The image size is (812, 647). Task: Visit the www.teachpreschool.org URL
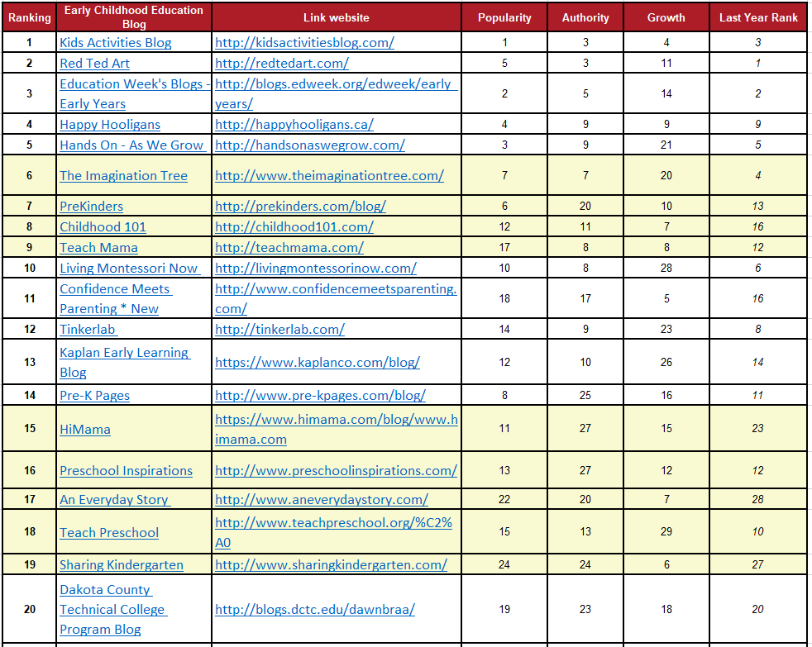pos(333,533)
